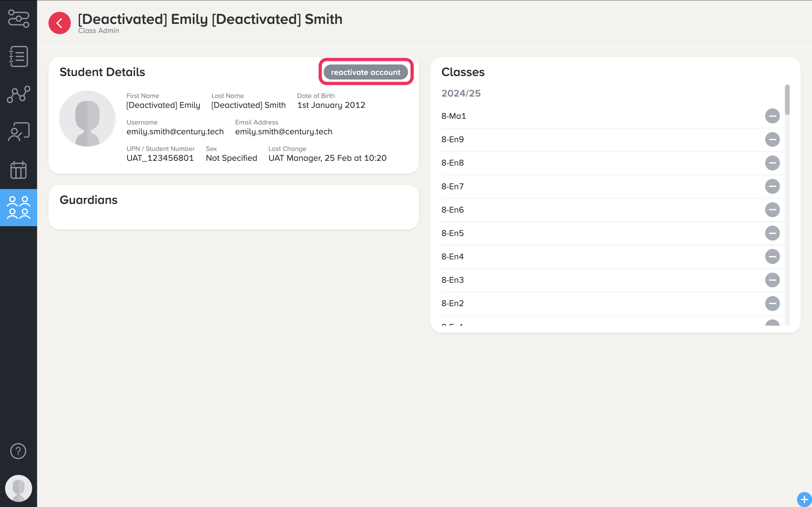Open the notebook list sidebar icon
812x507 pixels.
(x=18, y=56)
